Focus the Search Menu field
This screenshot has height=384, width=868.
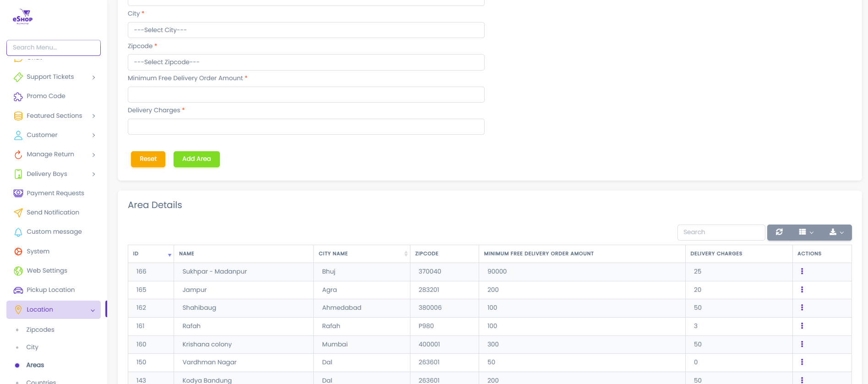pyautogui.click(x=54, y=48)
